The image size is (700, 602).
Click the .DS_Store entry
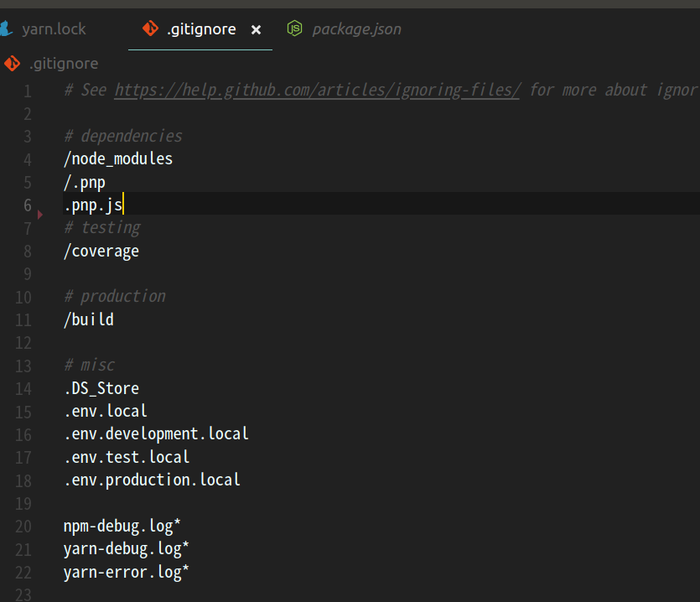click(101, 387)
